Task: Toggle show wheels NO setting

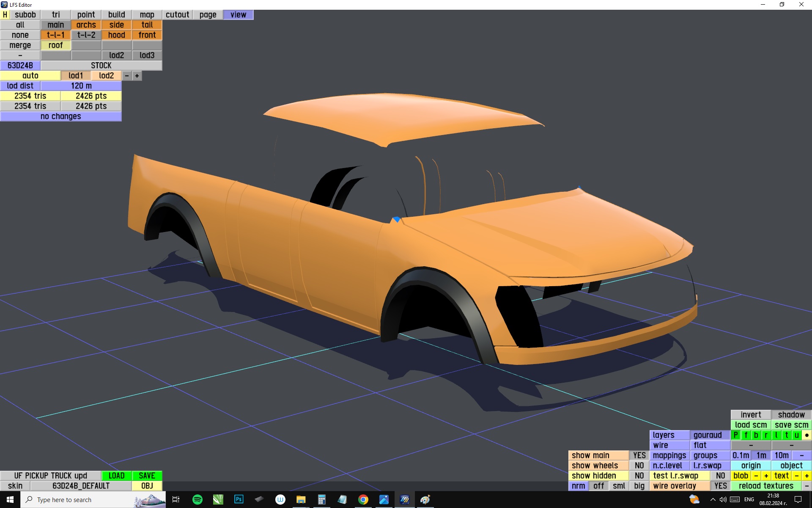Action: point(639,466)
